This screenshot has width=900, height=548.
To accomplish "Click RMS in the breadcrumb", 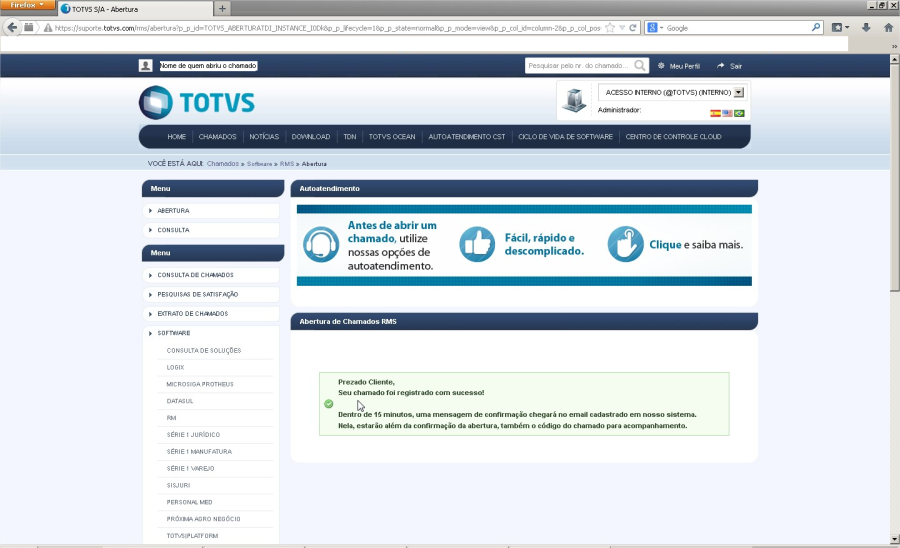I will click(287, 164).
